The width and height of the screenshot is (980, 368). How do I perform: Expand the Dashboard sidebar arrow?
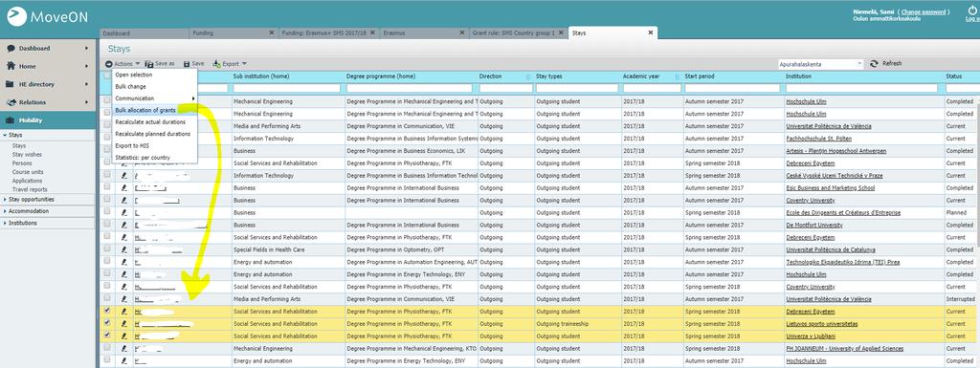pos(87,48)
